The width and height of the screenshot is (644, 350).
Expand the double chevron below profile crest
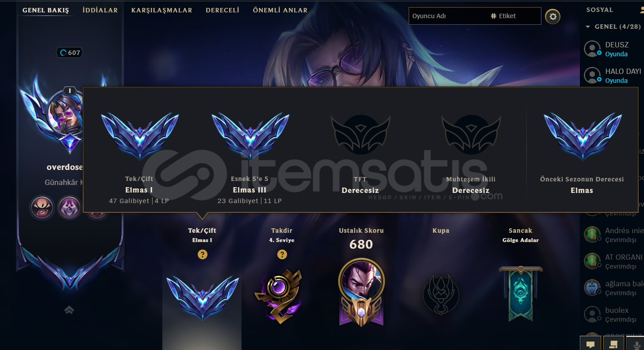[69, 310]
